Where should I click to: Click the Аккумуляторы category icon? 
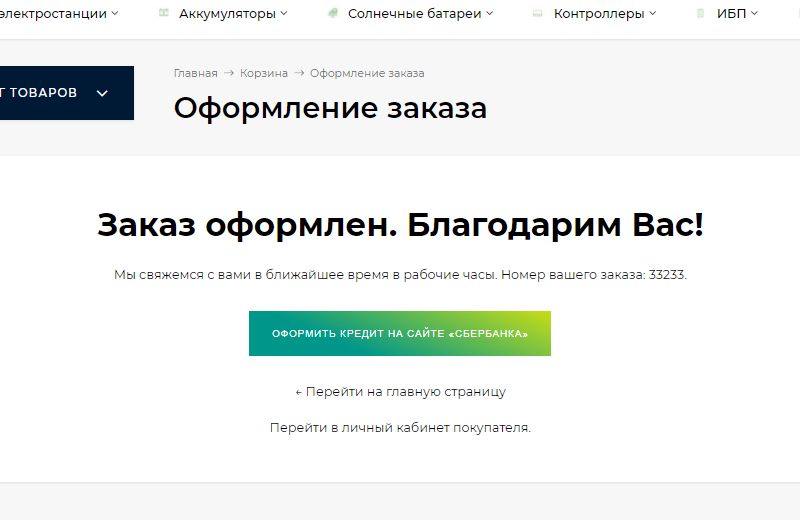click(163, 13)
